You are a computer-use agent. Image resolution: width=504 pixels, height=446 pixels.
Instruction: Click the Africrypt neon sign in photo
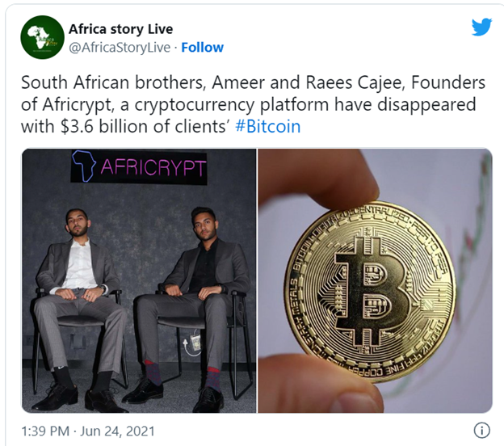point(139,167)
